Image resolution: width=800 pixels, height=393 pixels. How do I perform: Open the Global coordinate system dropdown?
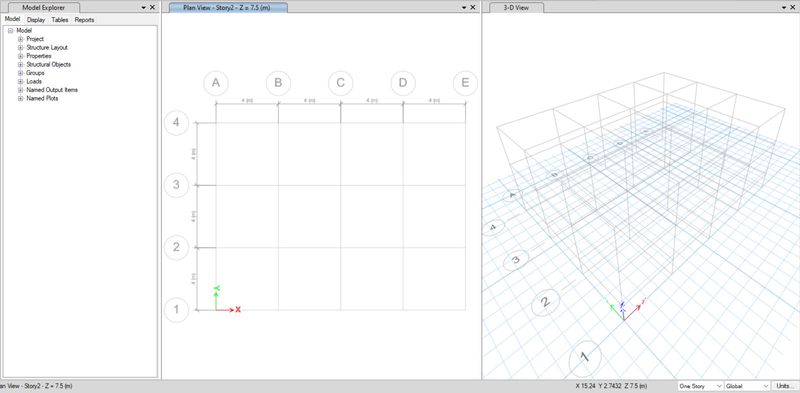(747, 386)
